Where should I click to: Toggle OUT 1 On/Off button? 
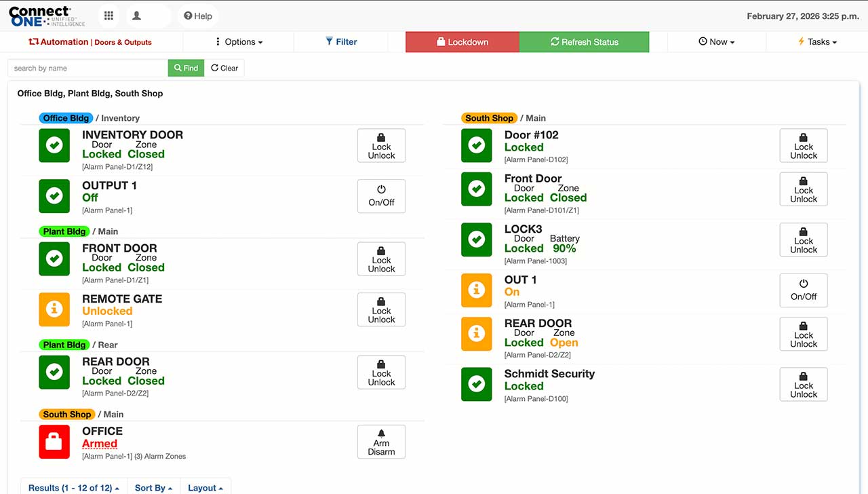(804, 290)
